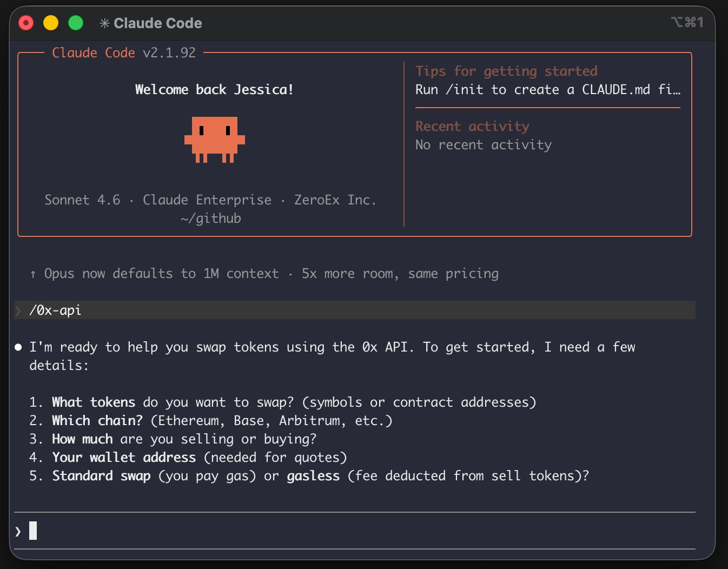Click the "Welcome back Jessica!" greeting
The height and width of the screenshot is (569, 728).
coord(214,89)
